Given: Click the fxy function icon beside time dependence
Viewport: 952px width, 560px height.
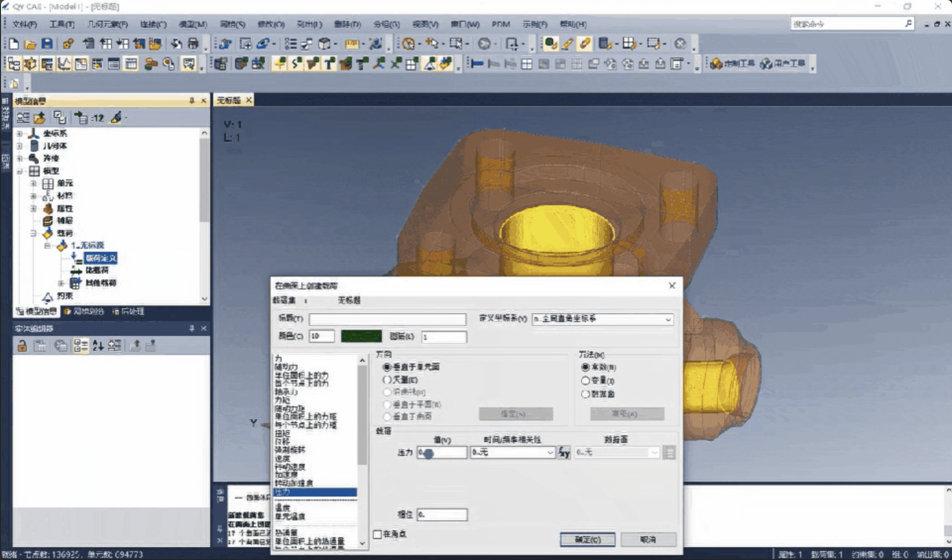Looking at the screenshot, I should 564,452.
